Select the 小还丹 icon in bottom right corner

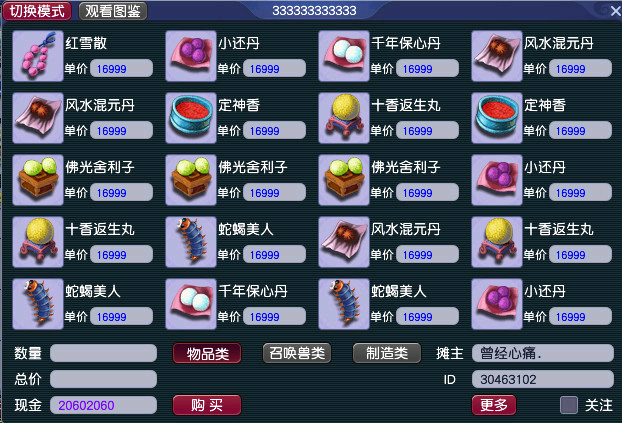[x=497, y=304]
